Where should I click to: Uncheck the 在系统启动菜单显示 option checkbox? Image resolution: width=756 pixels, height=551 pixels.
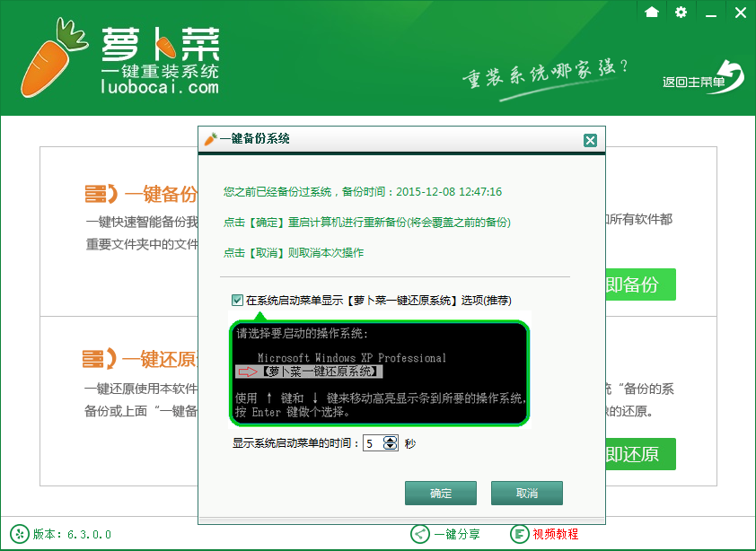(x=237, y=301)
